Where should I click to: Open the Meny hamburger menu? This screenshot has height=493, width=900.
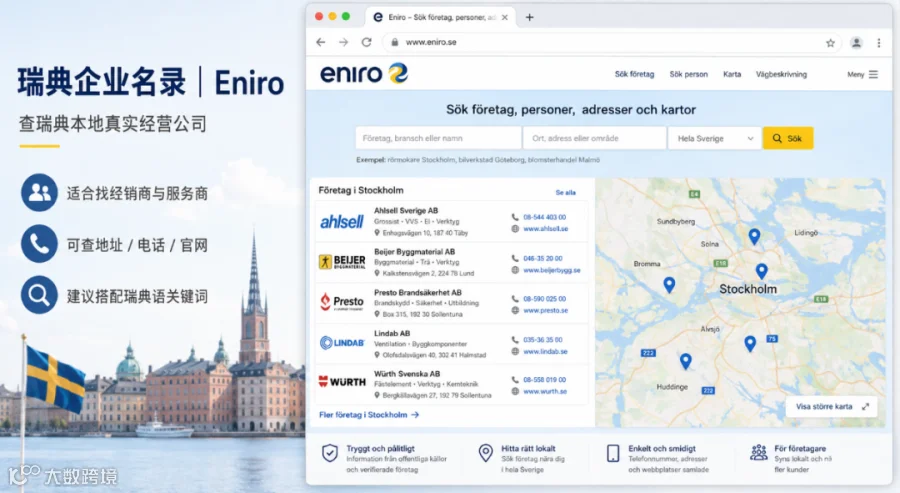point(863,74)
